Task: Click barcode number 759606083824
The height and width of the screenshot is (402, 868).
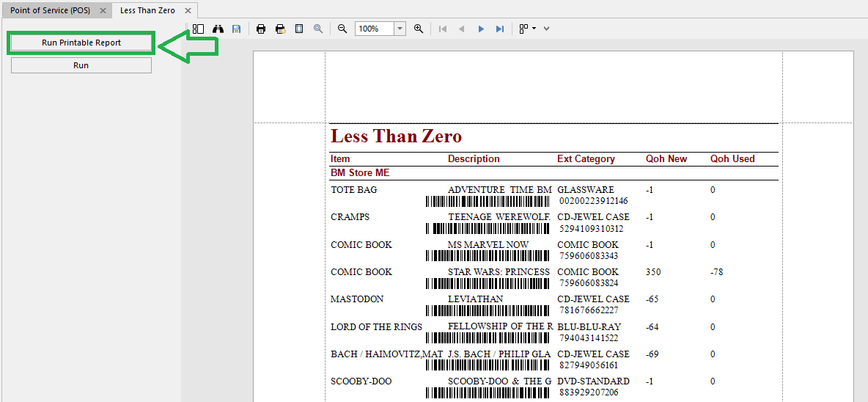Action: [589, 283]
